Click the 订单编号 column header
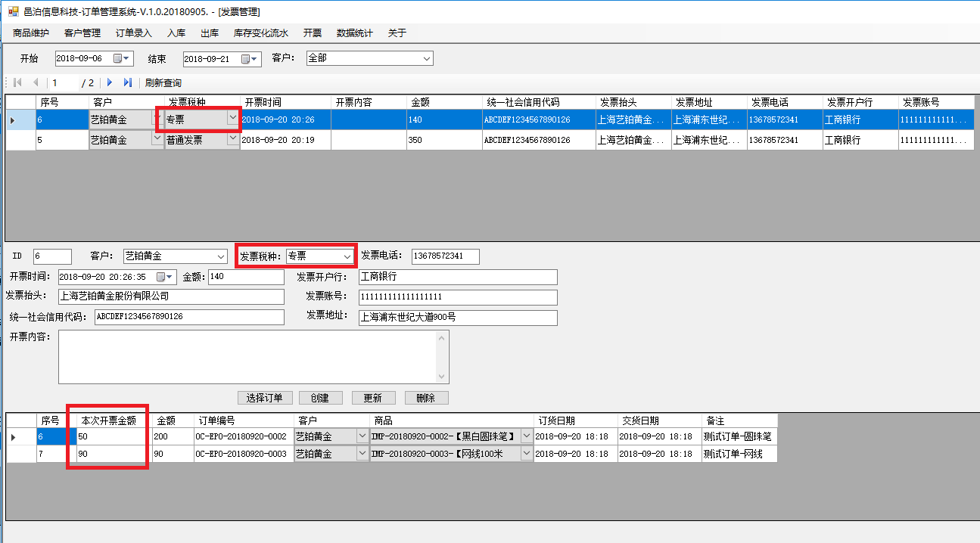Screen dimensions: 980x543 pos(244,420)
